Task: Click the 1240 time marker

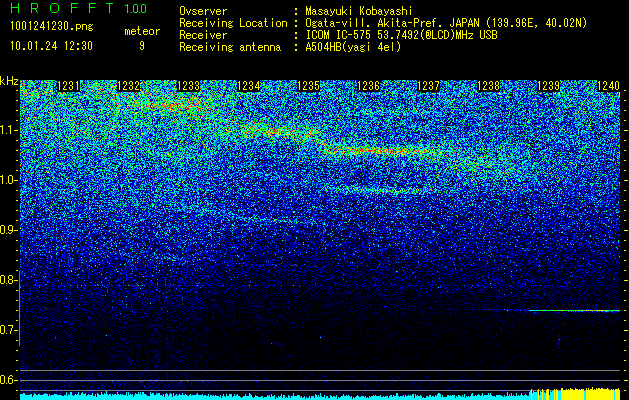Action: tap(609, 86)
